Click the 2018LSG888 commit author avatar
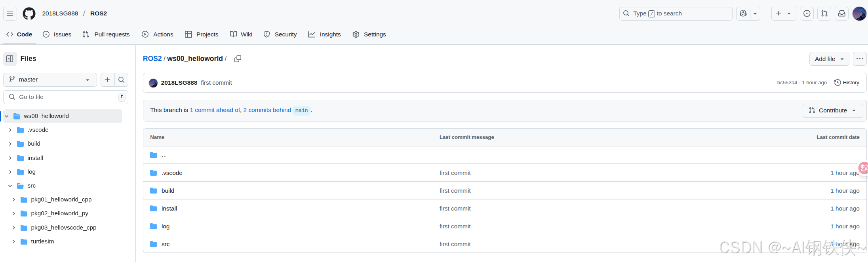Screen dimensions: 868x262 (153, 83)
